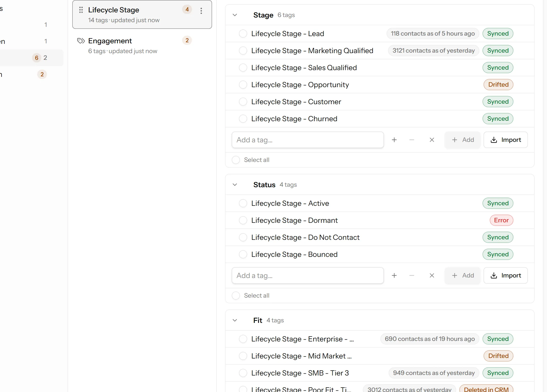The image size is (547, 392).
Task: Click the 3121 contacts as of yesterday pill
Action: (x=434, y=51)
